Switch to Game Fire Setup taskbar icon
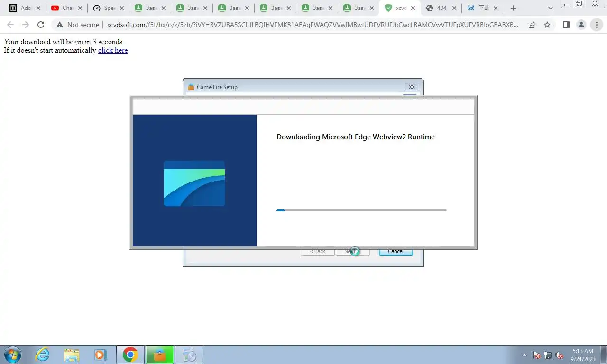 point(160,355)
